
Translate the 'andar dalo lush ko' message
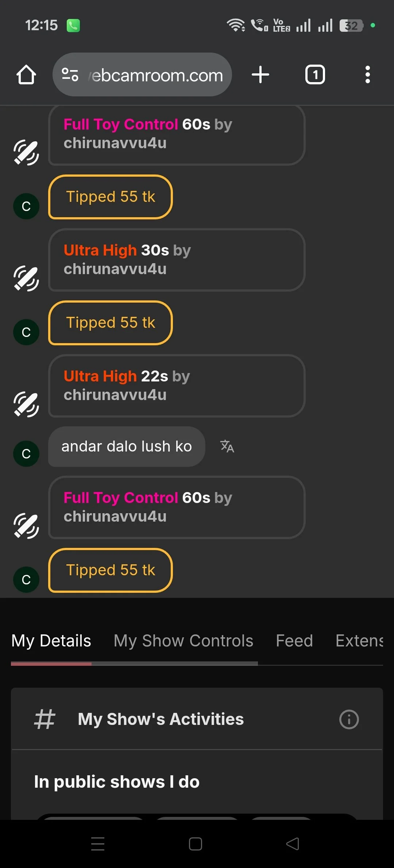tap(227, 446)
